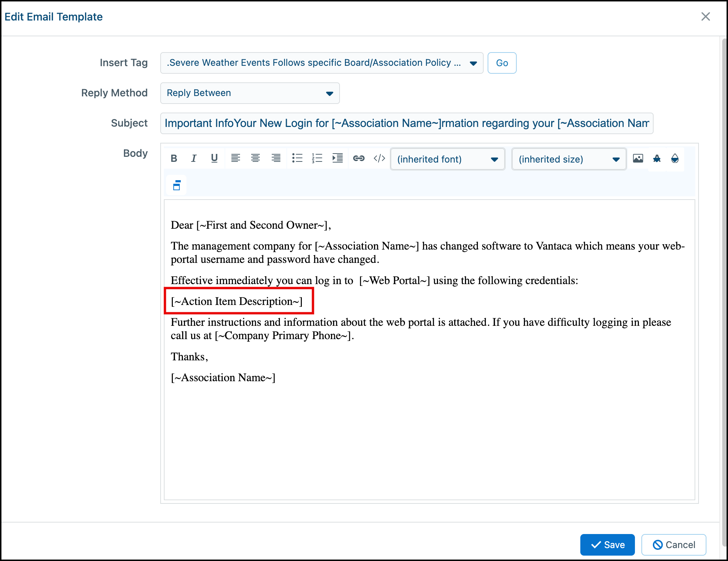Center align the body text
728x561 pixels.
pos(255,158)
